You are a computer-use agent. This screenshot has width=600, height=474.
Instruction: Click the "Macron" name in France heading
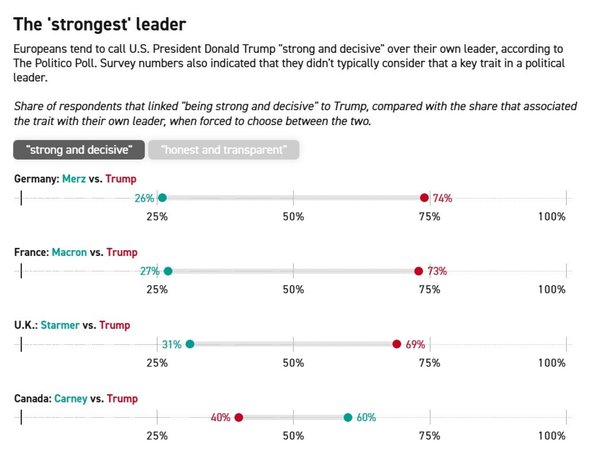[x=69, y=252]
